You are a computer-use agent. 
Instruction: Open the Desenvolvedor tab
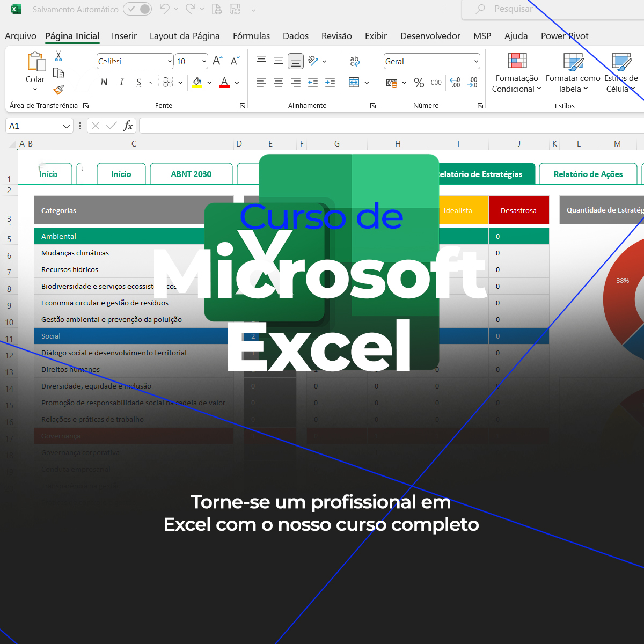tap(430, 36)
